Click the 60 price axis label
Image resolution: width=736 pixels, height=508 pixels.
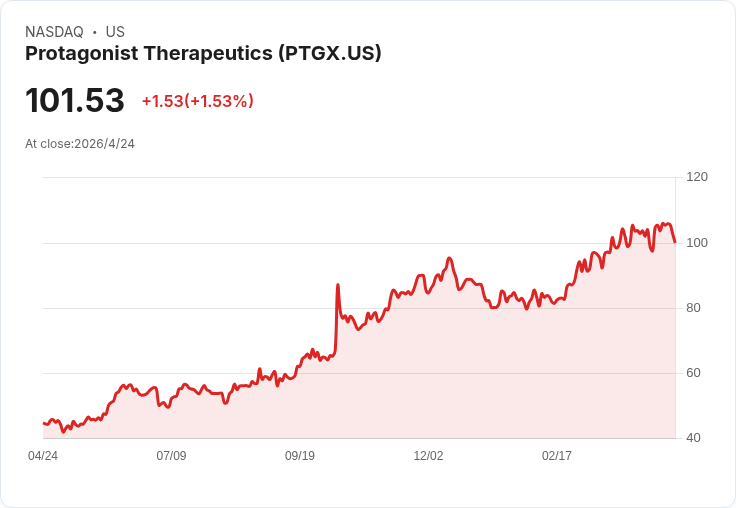pos(693,373)
